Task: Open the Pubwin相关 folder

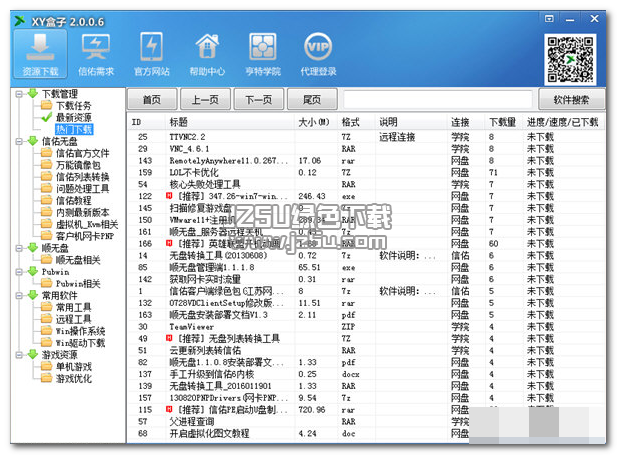Action: pyautogui.click(x=78, y=283)
